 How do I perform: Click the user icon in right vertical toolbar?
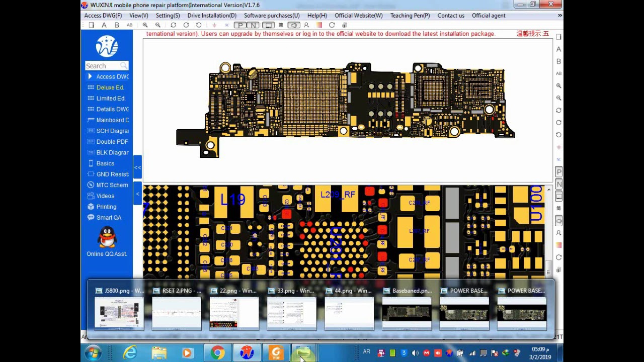coord(558,233)
